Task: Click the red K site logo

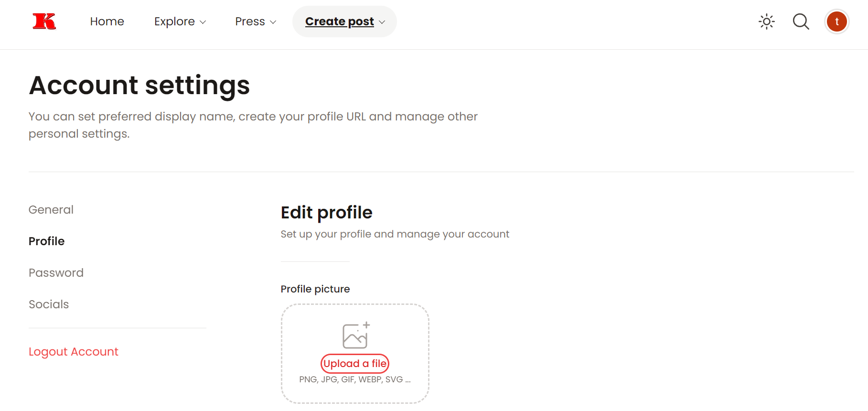Action: pos(44,22)
